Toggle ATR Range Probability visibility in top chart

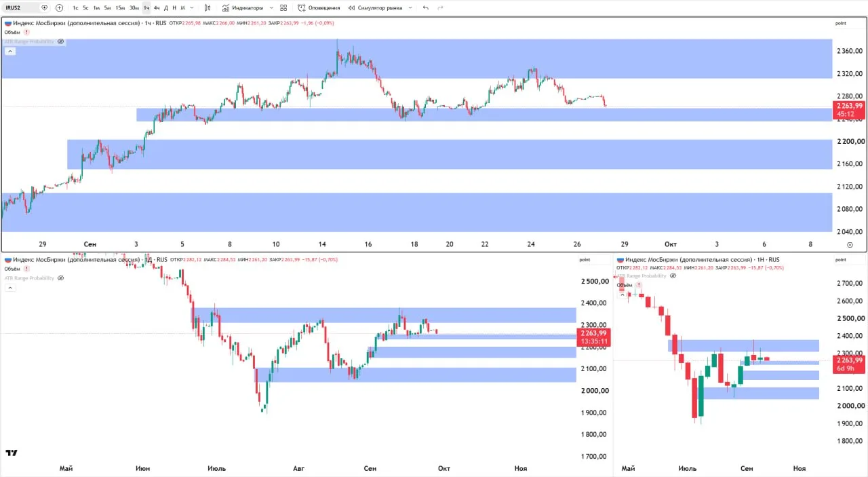(x=60, y=41)
